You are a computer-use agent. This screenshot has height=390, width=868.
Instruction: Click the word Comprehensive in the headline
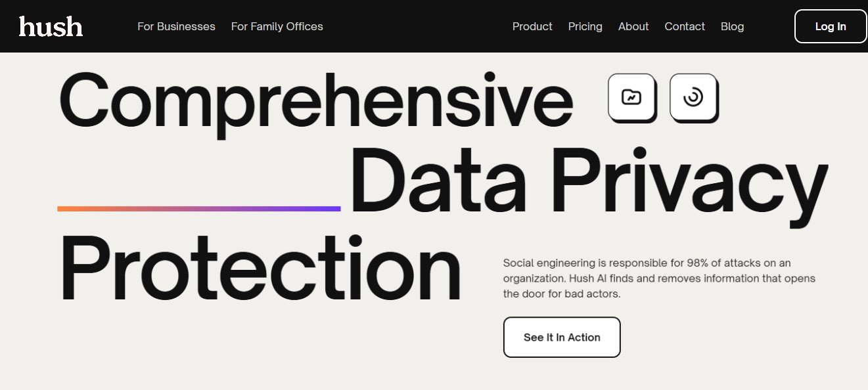(315, 100)
